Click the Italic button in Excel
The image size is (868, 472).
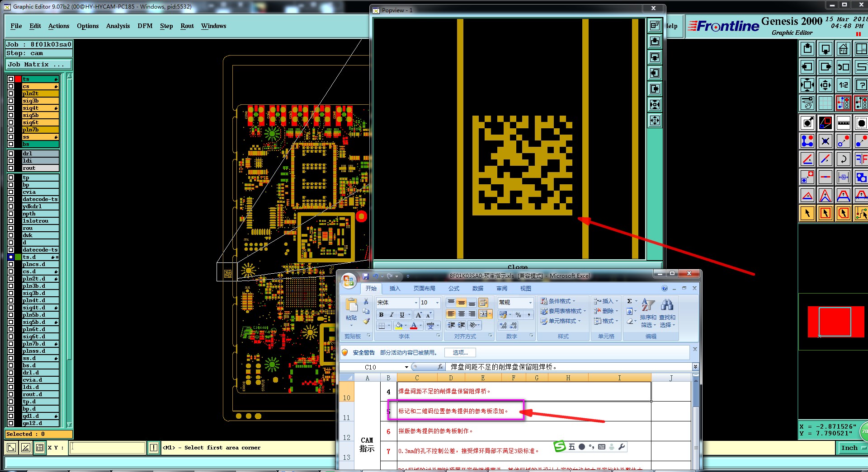point(392,315)
